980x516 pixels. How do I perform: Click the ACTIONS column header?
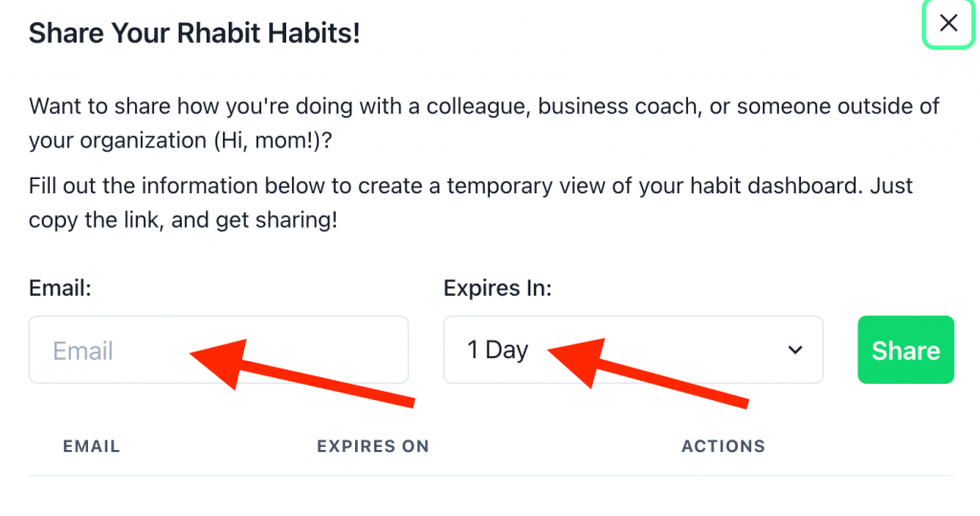pos(723,446)
